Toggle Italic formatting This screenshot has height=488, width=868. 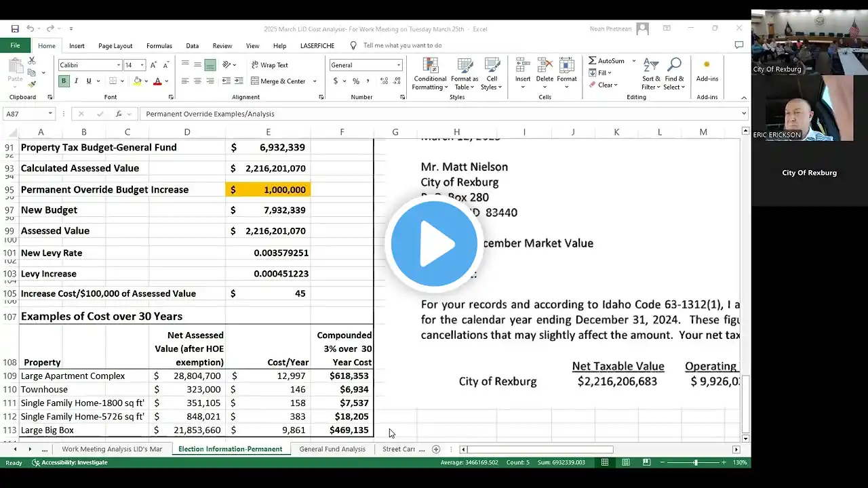[x=76, y=81]
